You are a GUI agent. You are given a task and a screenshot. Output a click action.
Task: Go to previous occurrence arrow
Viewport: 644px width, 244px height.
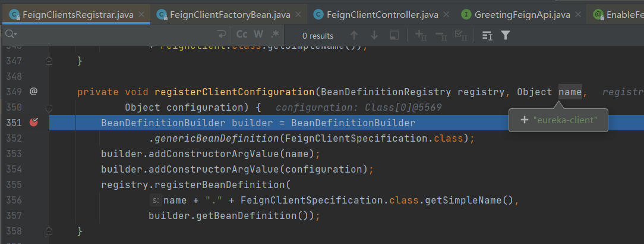[x=353, y=35]
